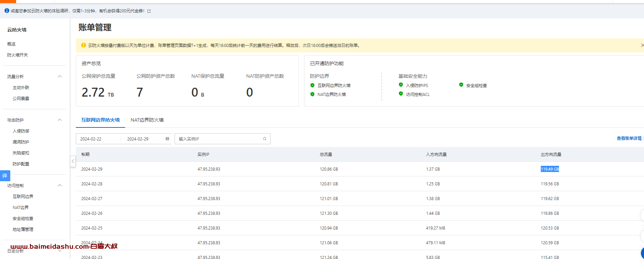Viewport: 644px width, 259px height.
Task: Click the 121.30 GB total traffic value
Action: point(329,213)
